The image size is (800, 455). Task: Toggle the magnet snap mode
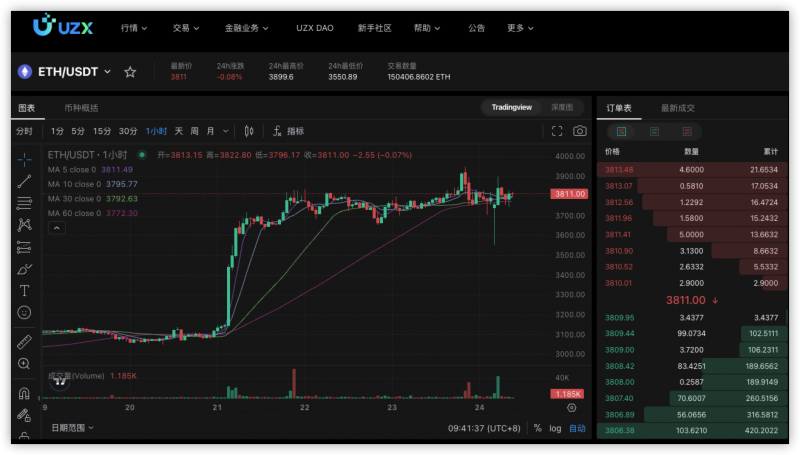tap(24, 393)
